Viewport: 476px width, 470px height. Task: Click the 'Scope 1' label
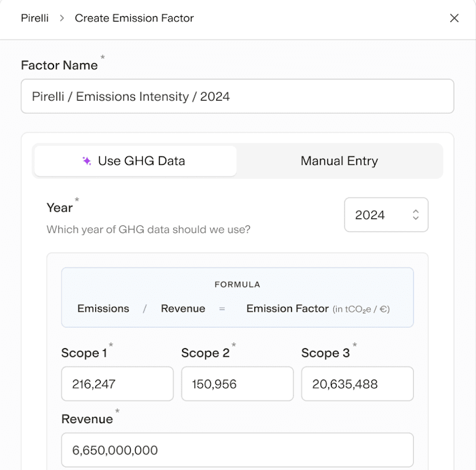pyautogui.click(x=84, y=353)
